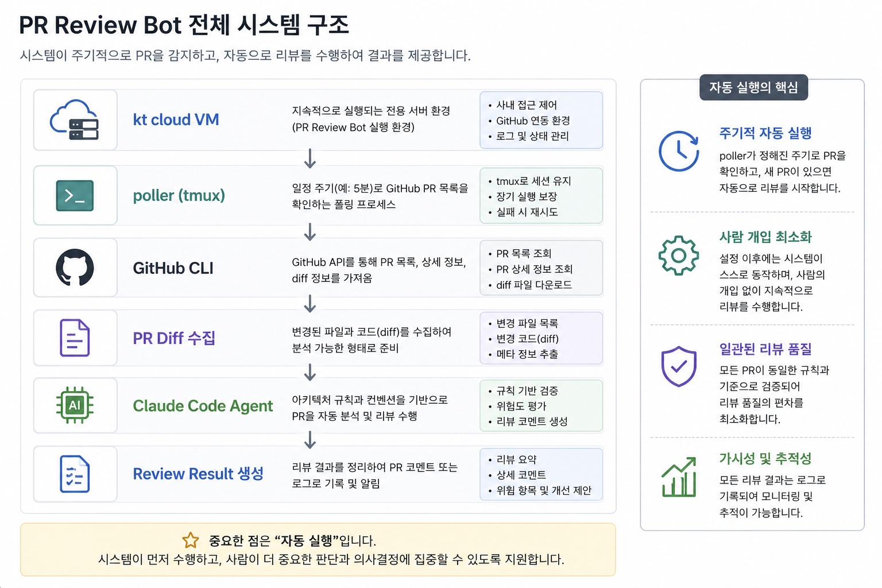The height and width of the screenshot is (588, 882).
Task: Click the kt cloud VM title
Action: click(x=176, y=119)
